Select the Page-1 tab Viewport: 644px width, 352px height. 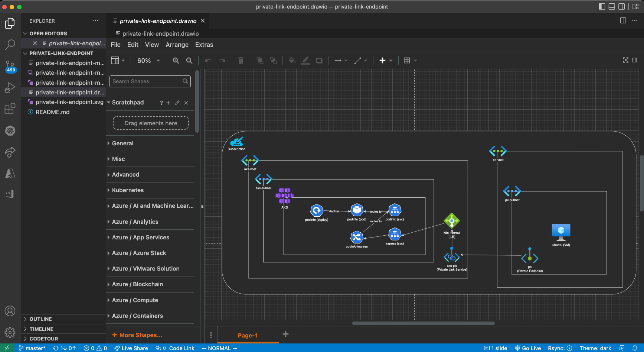(248, 335)
